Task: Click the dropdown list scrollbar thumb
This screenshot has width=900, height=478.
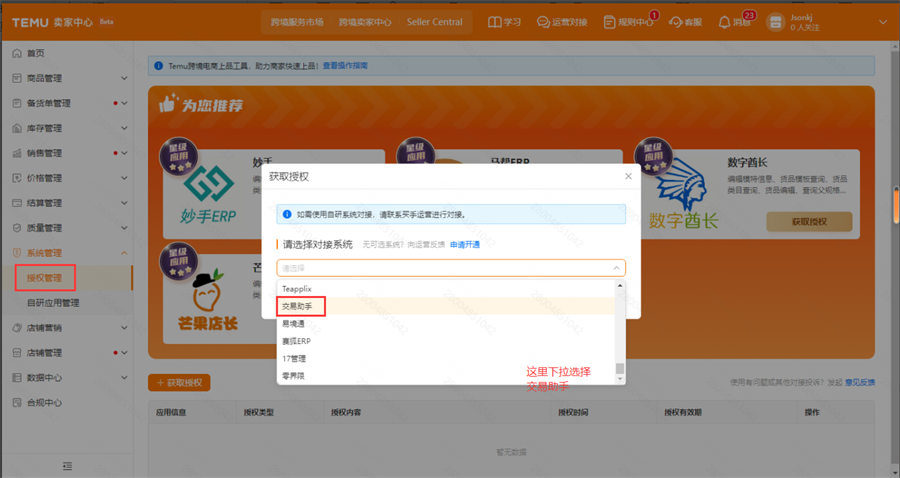Action: pos(620,368)
